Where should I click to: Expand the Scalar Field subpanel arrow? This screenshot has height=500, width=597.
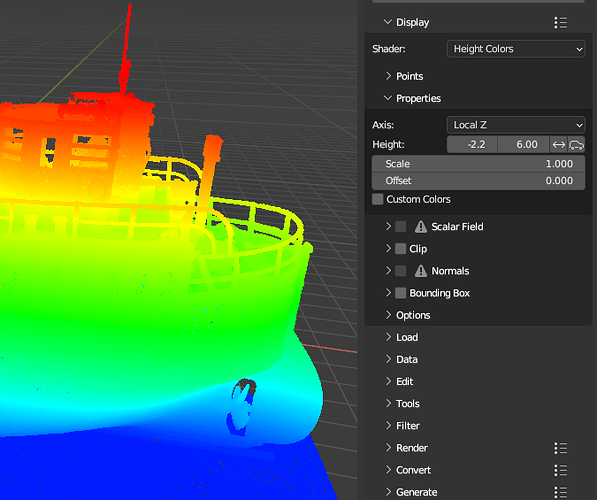pyautogui.click(x=388, y=226)
